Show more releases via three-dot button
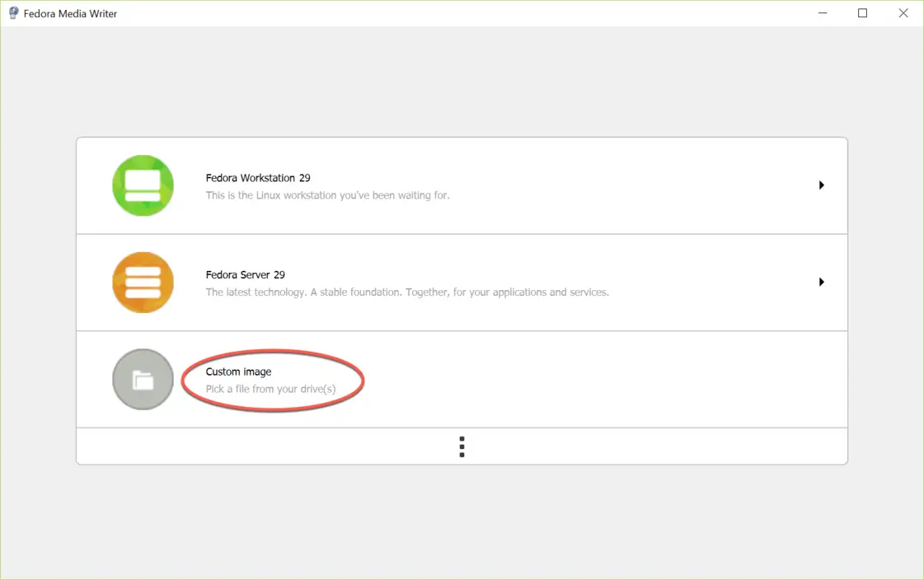Screen dimensions: 924x580 tap(462, 447)
